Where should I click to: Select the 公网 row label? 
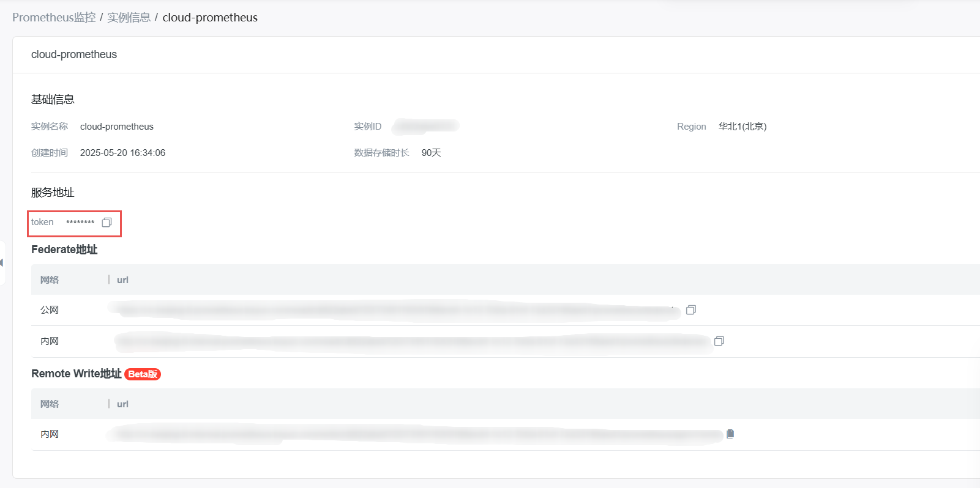pyautogui.click(x=50, y=310)
